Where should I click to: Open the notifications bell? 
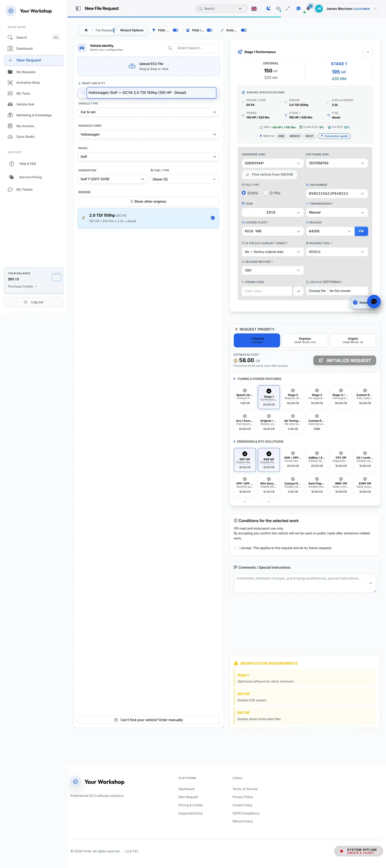[x=308, y=9]
